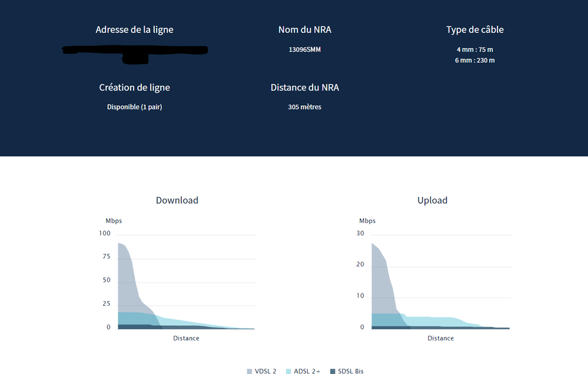588x374 pixels.
Task: Click the Distance axis label under Download chart
Action: click(186, 338)
